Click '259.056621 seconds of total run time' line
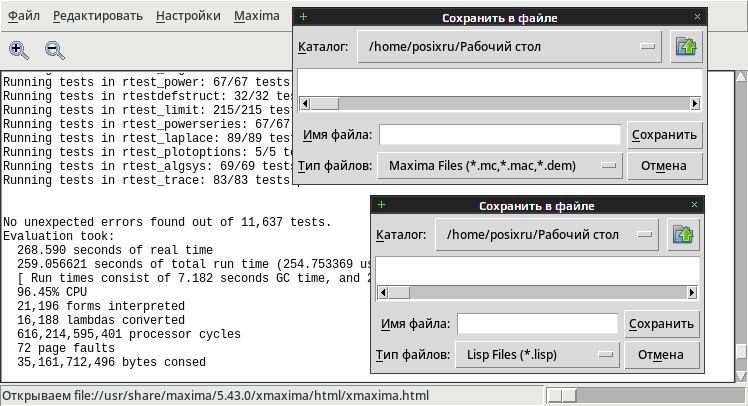Viewport: 748px width, 406px height. click(x=194, y=264)
